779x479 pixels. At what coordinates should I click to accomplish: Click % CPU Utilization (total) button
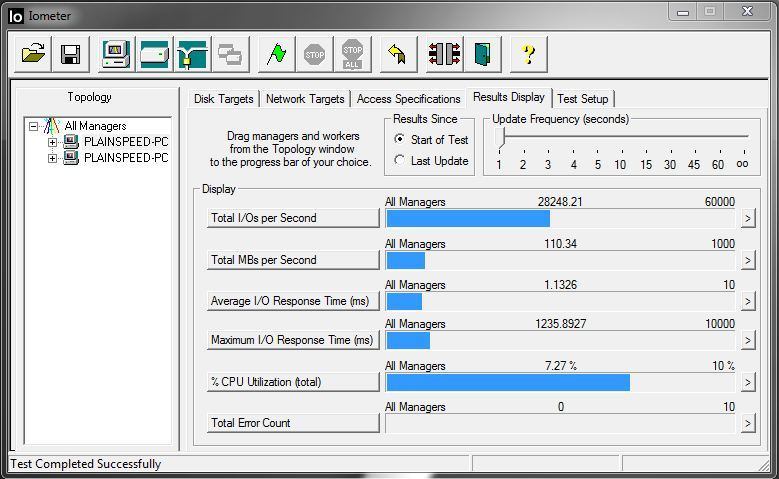[293, 382]
